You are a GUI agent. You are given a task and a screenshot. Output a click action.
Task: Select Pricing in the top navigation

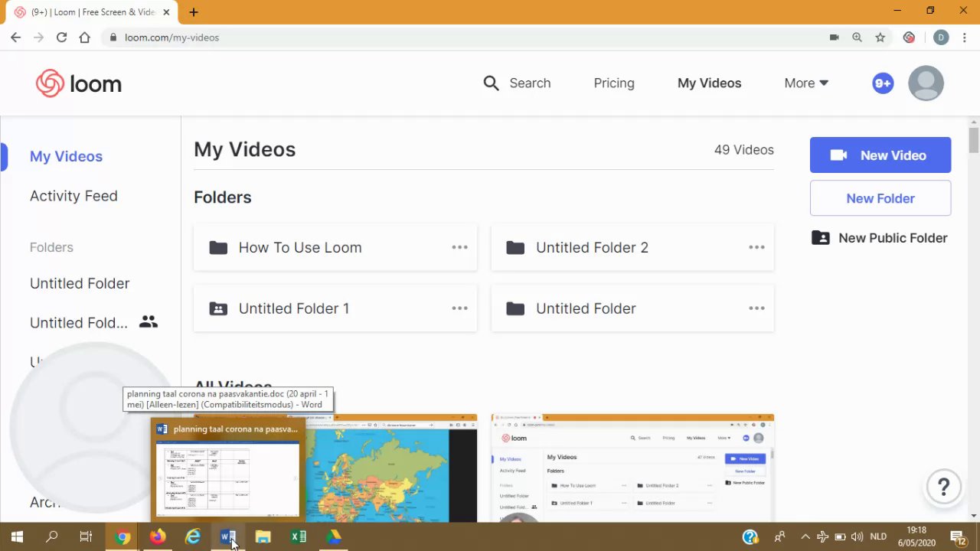coord(614,83)
